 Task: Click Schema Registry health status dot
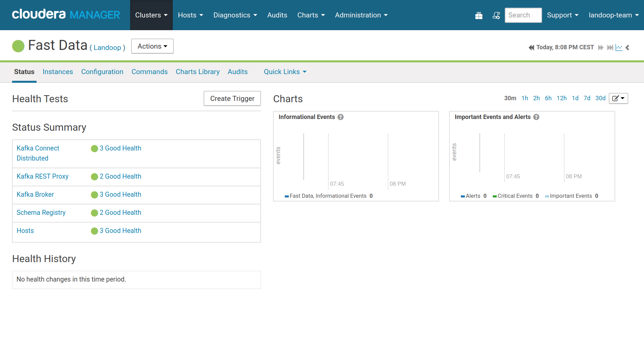click(x=95, y=213)
